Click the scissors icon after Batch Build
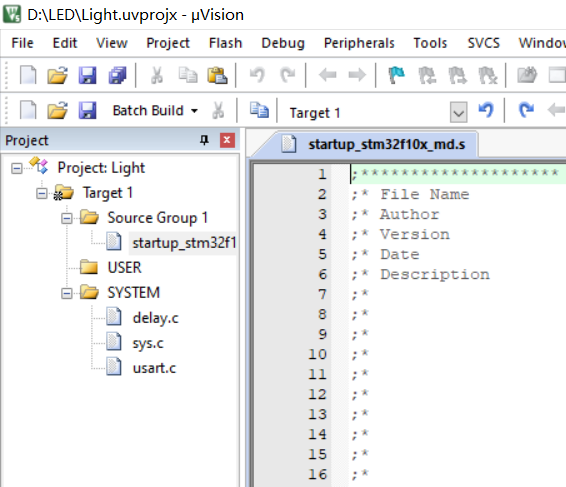Screen dimensions: 566x487 pos(218,110)
